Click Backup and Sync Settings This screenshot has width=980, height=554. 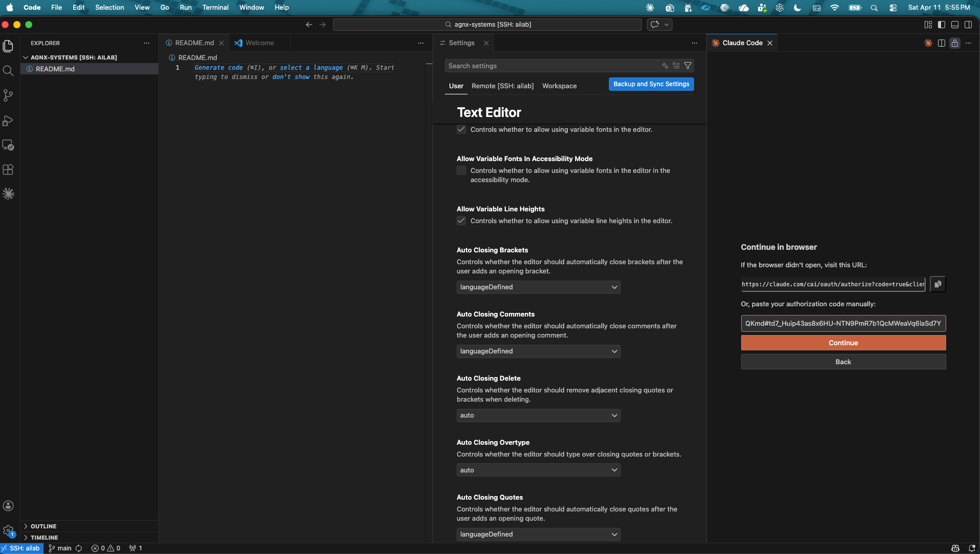[651, 84]
